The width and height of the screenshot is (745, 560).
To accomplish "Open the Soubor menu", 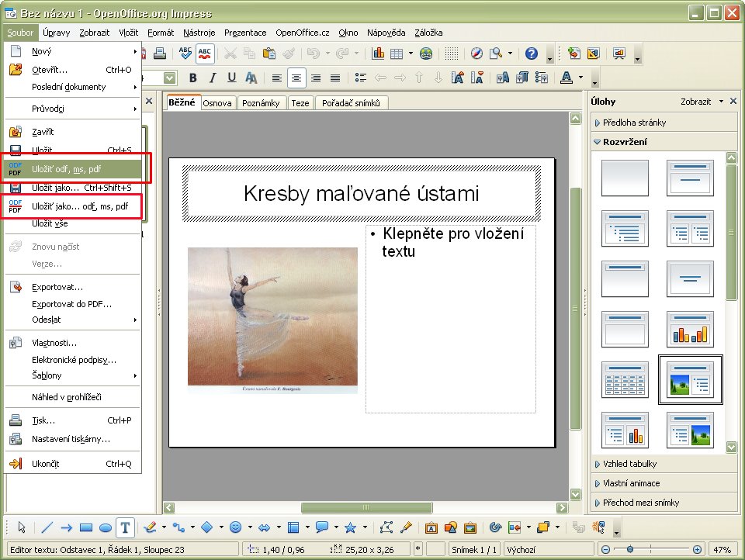I will (x=20, y=33).
